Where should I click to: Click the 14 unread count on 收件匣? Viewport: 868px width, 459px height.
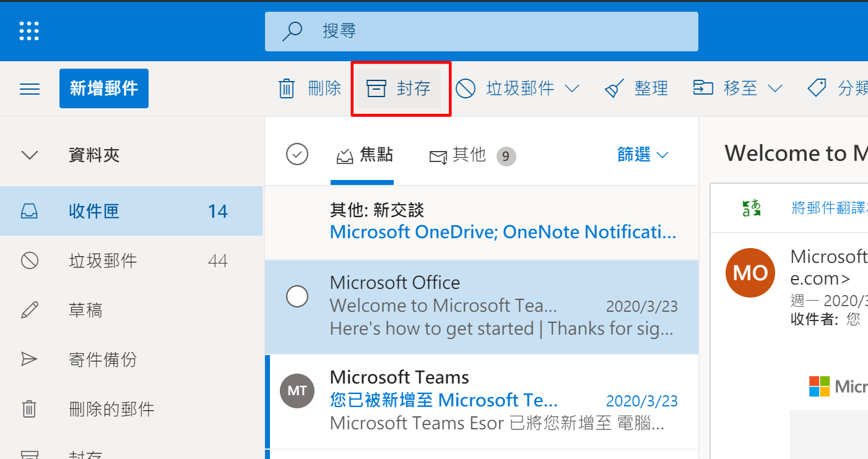(218, 212)
